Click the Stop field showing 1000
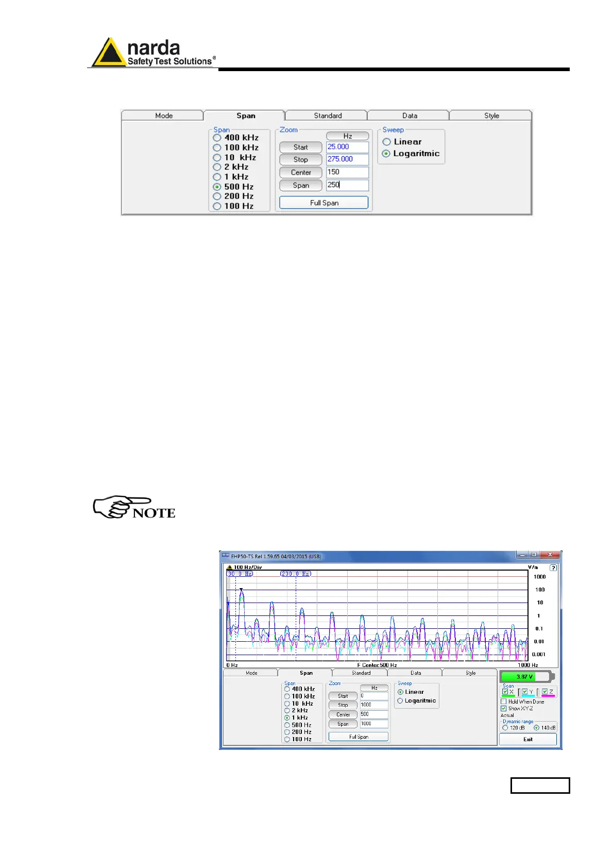This screenshot has height=868, width=613. point(374,705)
